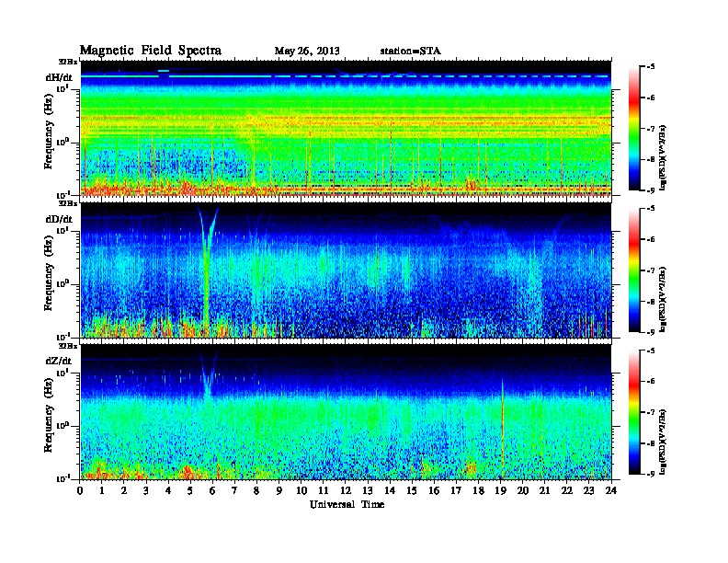Click the date "May 26, 2013"
728x563 pixels.
coord(307,51)
